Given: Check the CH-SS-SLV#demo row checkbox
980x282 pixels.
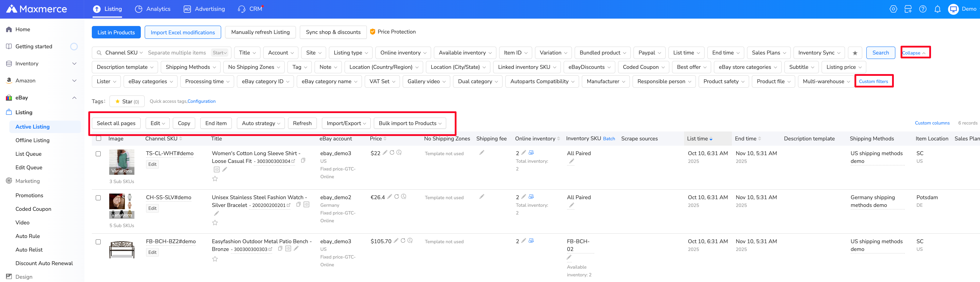Looking at the screenshot, I should coord(98,198).
